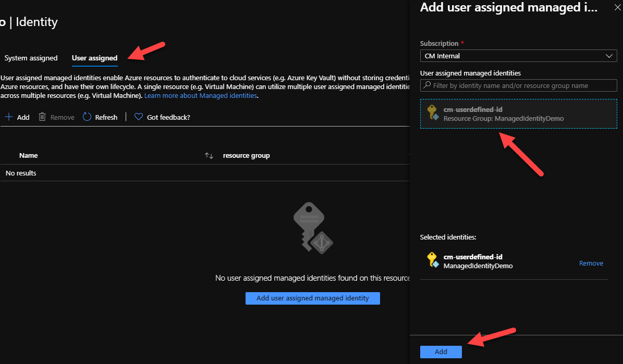Click the trash can Remove icon
This screenshot has height=364, width=623.
coord(42,117)
